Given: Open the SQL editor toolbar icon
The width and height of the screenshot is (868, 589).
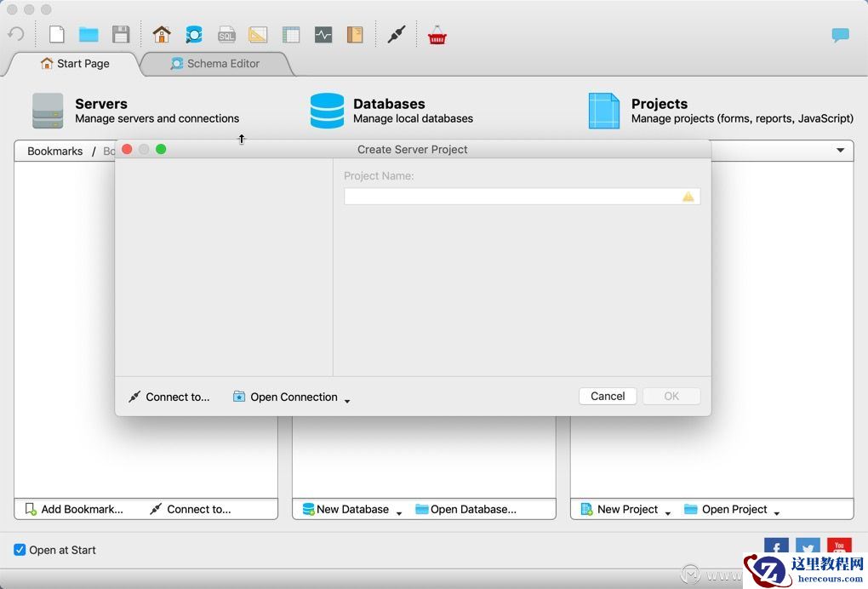Looking at the screenshot, I should (x=226, y=34).
